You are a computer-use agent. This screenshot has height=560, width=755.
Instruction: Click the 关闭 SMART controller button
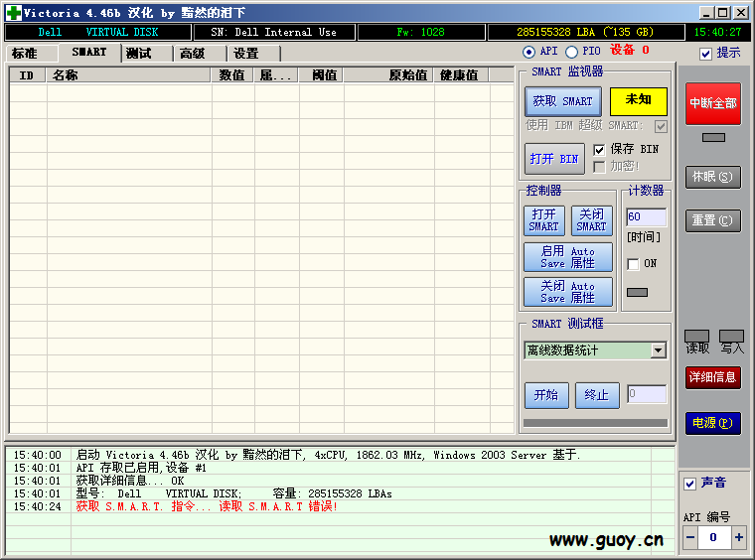(x=592, y=220)
